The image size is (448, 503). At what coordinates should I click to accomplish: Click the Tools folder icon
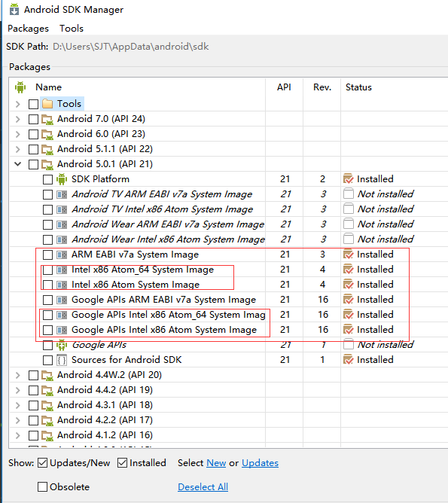click(x=47, y=104)
